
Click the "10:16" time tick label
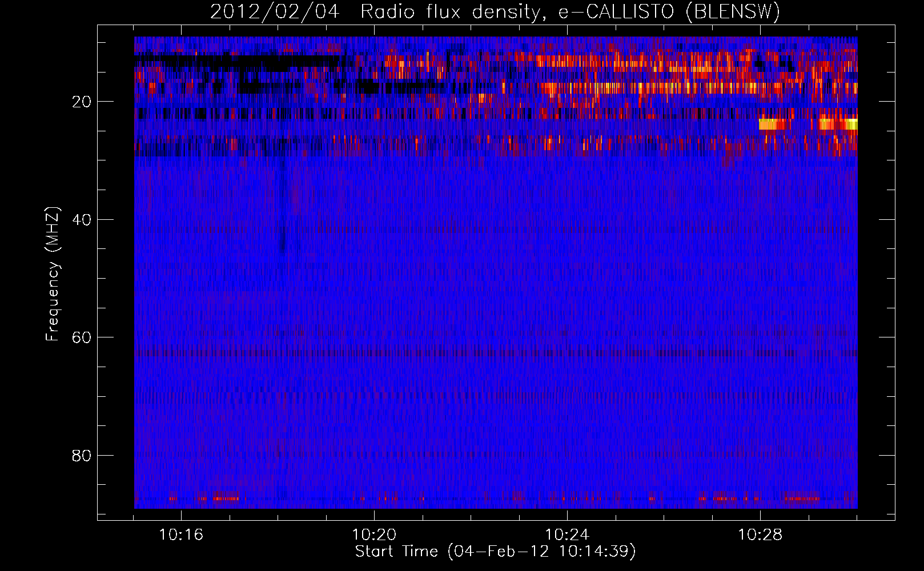coord(181,535)
